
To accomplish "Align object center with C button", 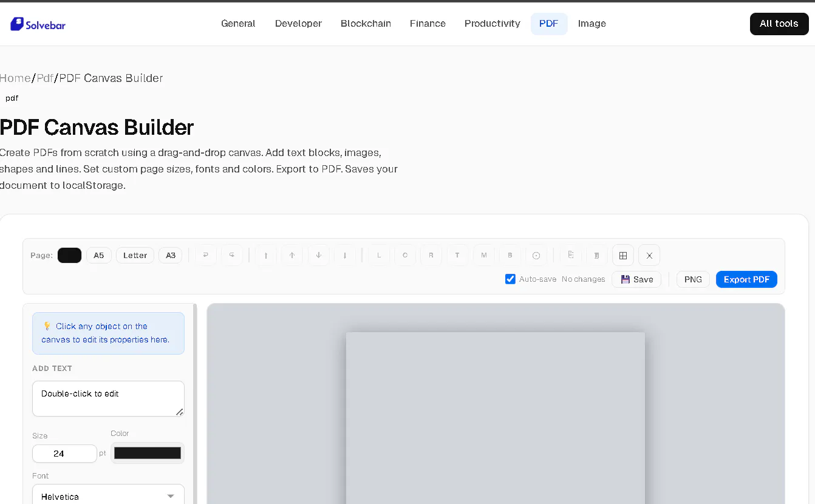I will (x=405, y=255).
